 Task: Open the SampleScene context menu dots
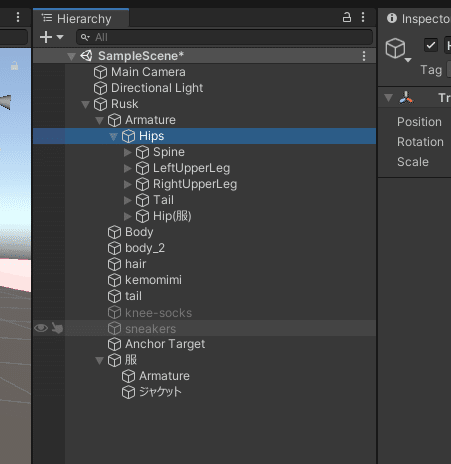pos(364,56)
